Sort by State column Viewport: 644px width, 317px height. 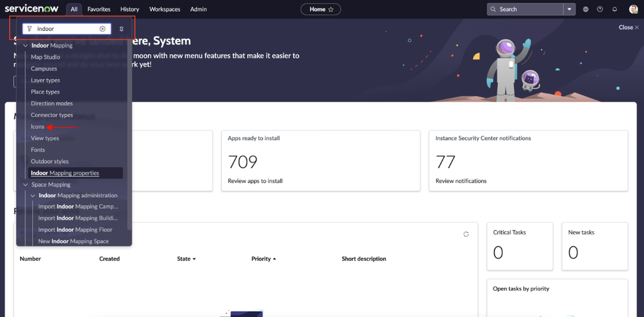click(186, 259)
